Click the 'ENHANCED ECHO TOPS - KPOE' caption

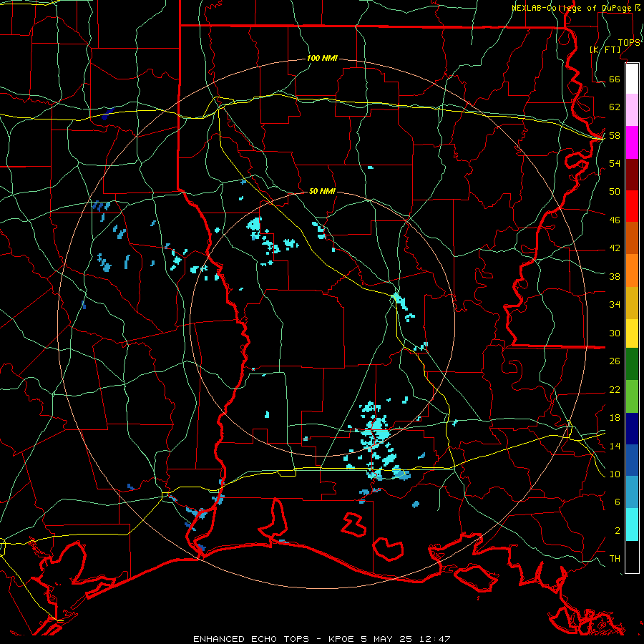[x=273, y=639]
